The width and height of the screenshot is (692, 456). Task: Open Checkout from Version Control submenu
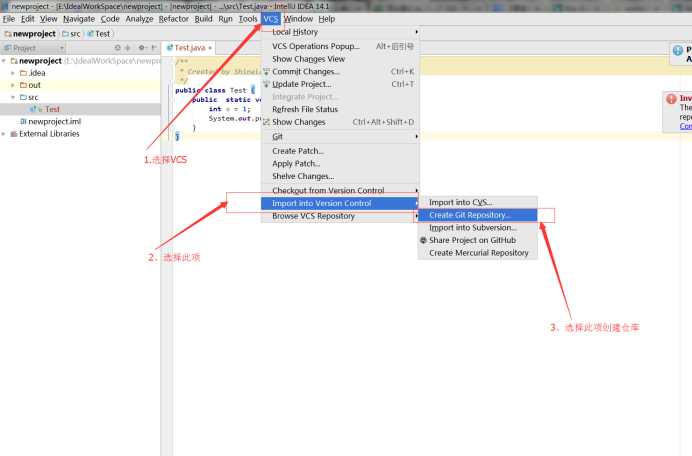340,191
